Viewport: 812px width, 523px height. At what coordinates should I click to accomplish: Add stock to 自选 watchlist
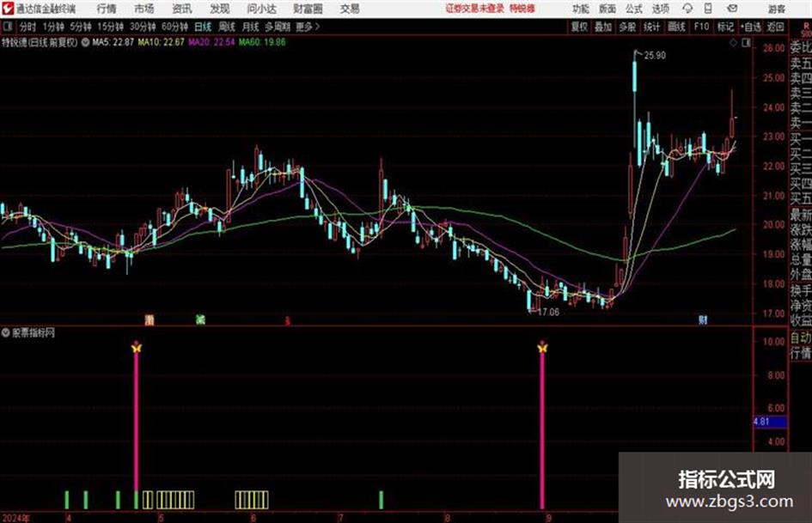751,27
